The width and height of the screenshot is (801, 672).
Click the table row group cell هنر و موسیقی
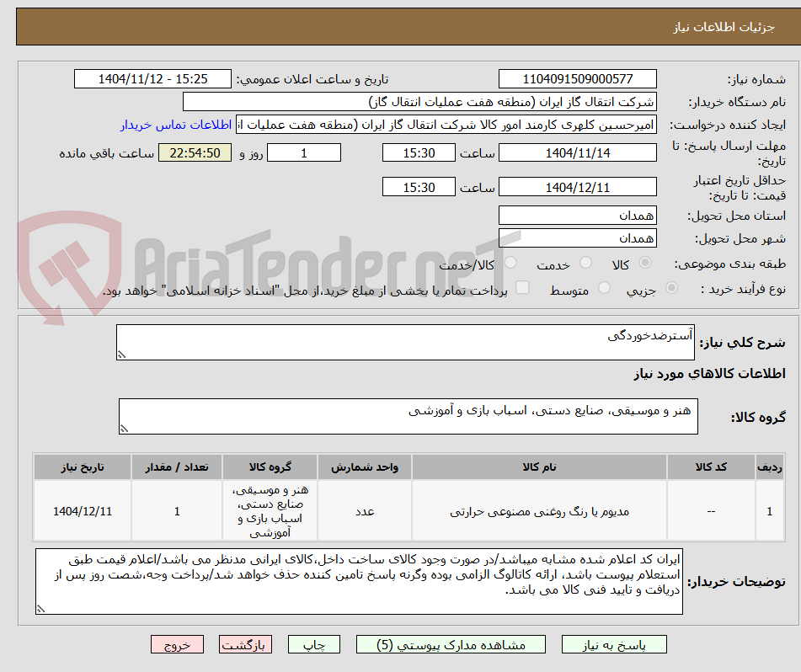tap(270, 511)
